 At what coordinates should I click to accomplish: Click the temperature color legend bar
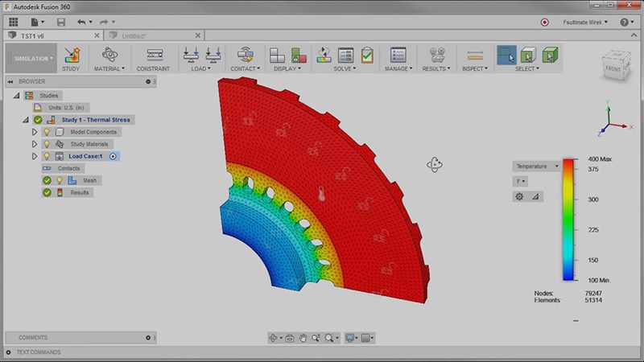568,220
